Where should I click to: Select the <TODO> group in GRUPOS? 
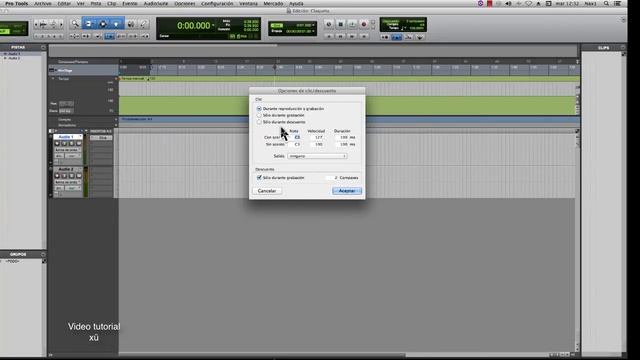pos(13,261)
